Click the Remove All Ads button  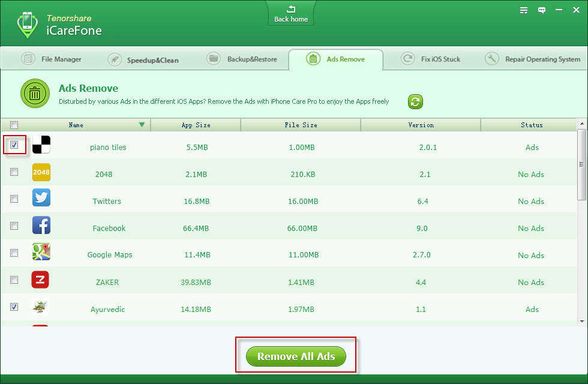296,356
